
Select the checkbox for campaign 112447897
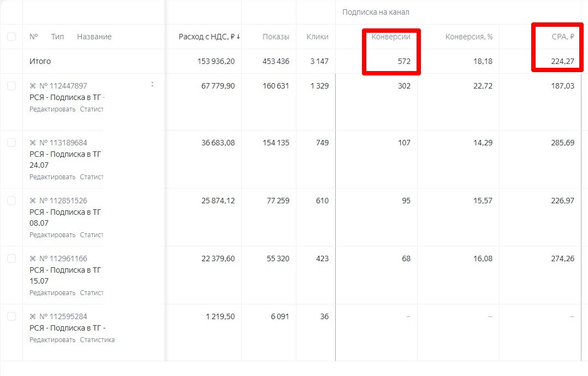tap(11, 86)
